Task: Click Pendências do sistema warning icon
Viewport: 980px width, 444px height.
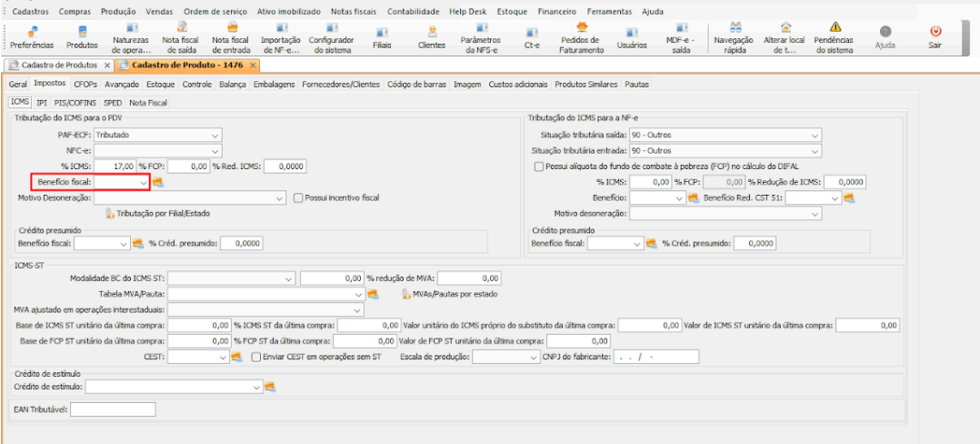Action: point(834,37)
